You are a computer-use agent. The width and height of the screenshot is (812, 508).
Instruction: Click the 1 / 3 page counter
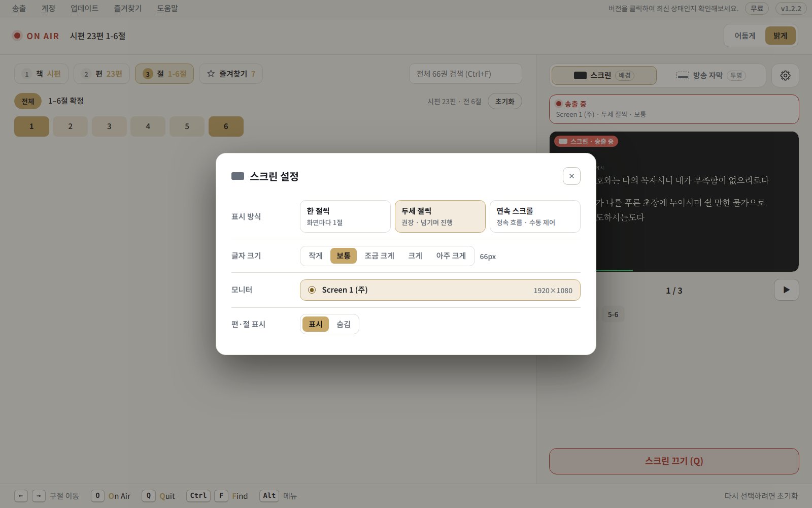coord(674,291)
